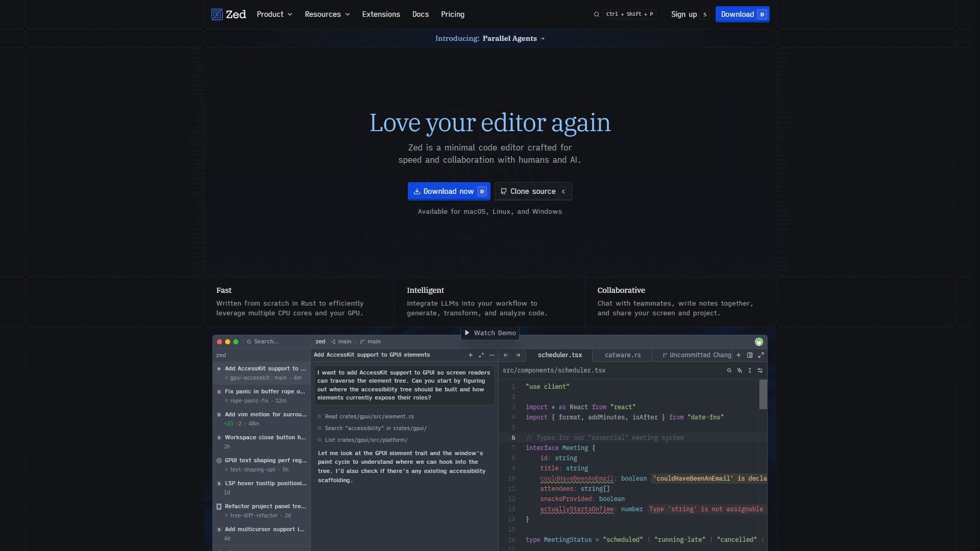The image size is (980, 551).
Task: Click the couldHaveBeenAnEmail underlined field
Action: (577, 479)
